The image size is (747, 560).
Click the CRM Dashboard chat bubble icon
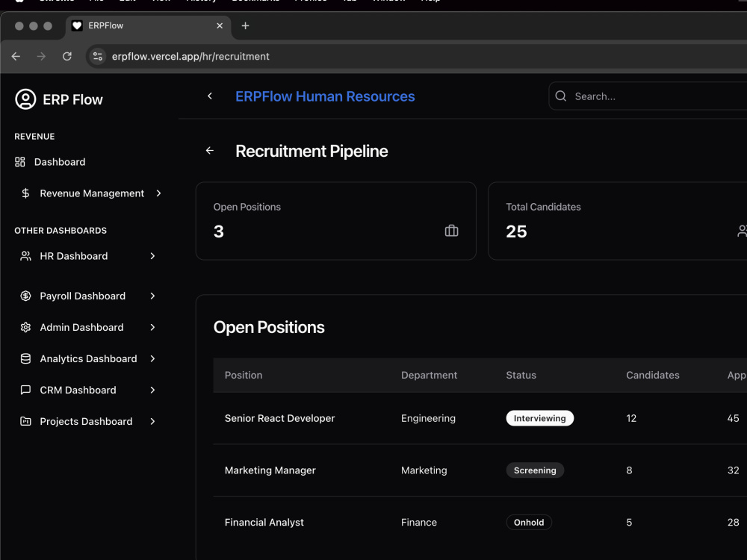tap(25, 391)
